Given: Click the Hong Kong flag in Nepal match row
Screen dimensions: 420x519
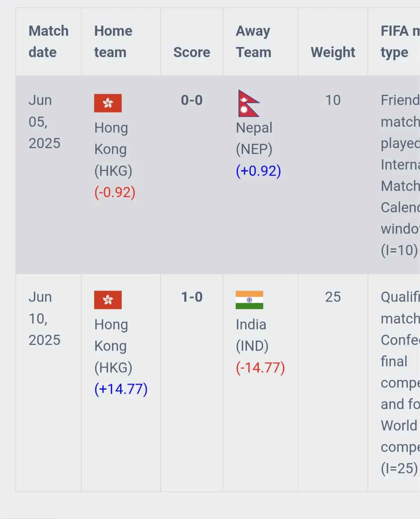Looking at the screenshot, I should coord(108,103).
